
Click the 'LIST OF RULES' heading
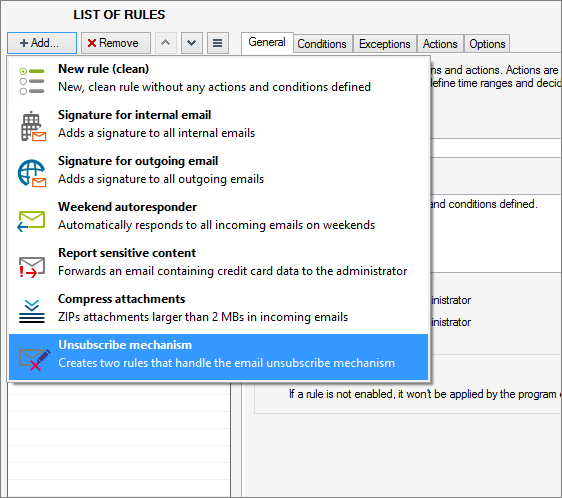(119, 15)
